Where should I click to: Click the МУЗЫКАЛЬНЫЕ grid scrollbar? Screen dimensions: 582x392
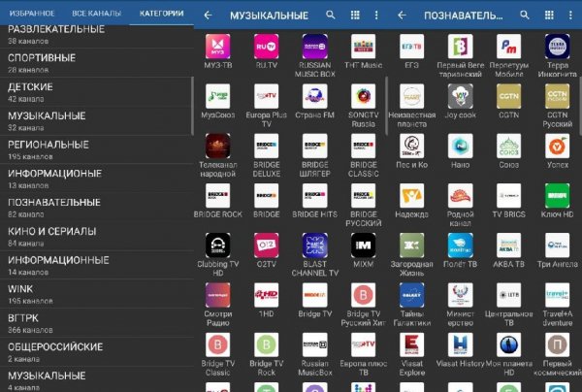click(386, 106)
